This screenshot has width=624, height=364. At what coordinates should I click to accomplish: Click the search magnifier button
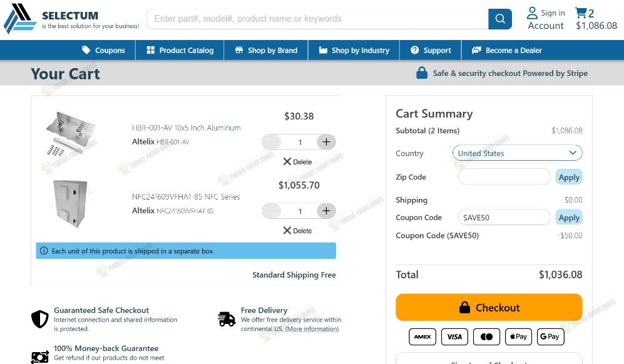[x=500, y=19]
